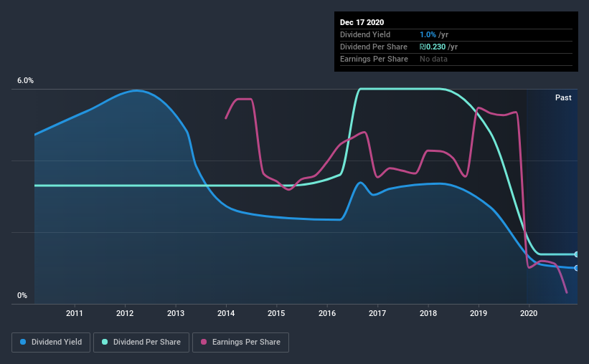
Task: Click the 2019 x-axis label
Action: [x=479, y=313]
